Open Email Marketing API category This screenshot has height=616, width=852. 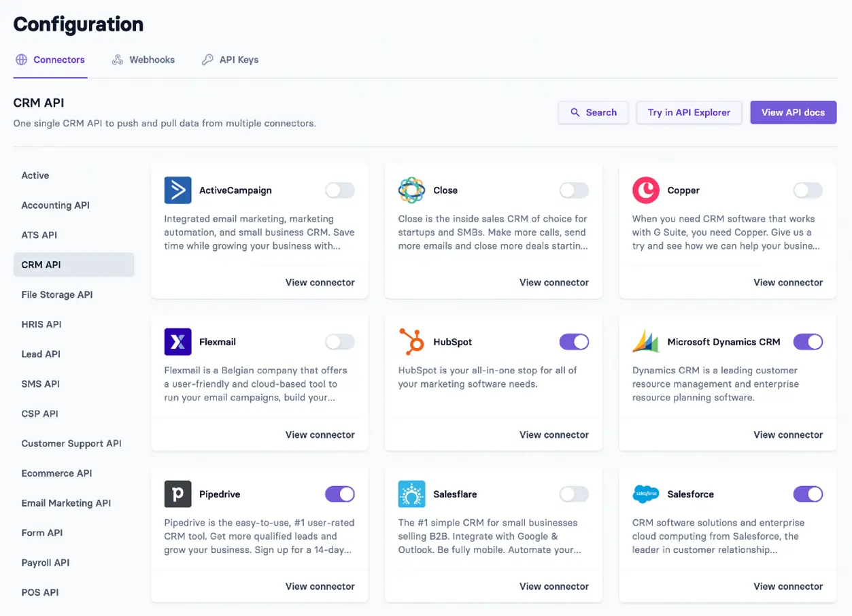pos(73,503)
